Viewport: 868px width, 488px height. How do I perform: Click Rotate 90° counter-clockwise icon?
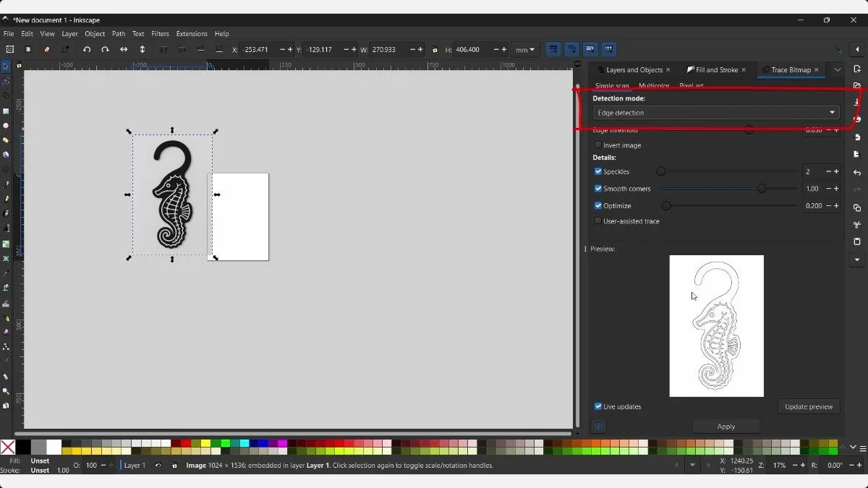pyautogui.click(x=87, y=49)
